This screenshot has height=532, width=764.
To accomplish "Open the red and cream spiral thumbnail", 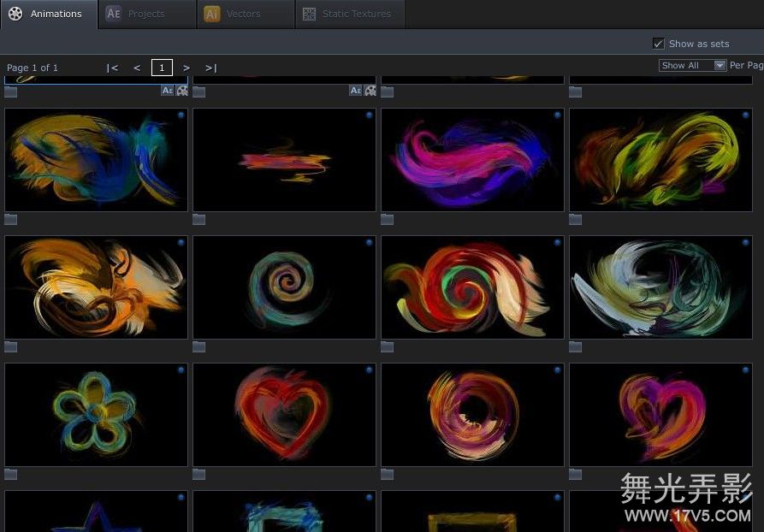I will point(472,287).
